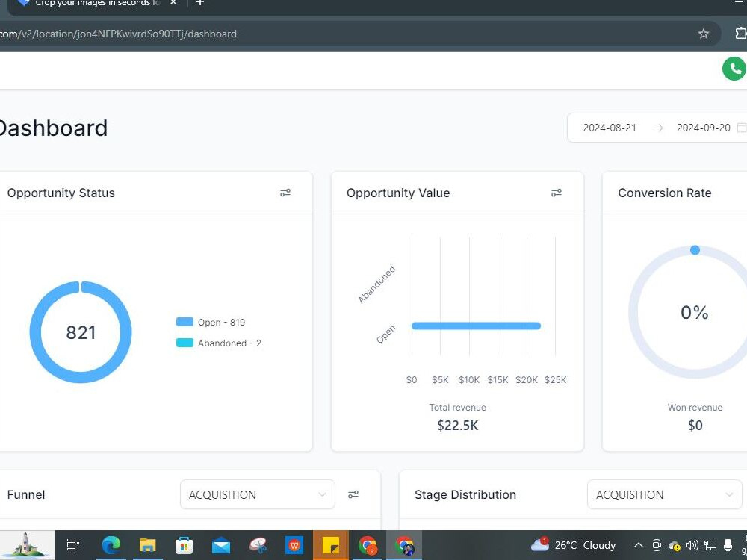Switch to the first Chrome taskbar icon
Image resolution: width=747 pixels, height=560 pixels.
tap(368, 545)
